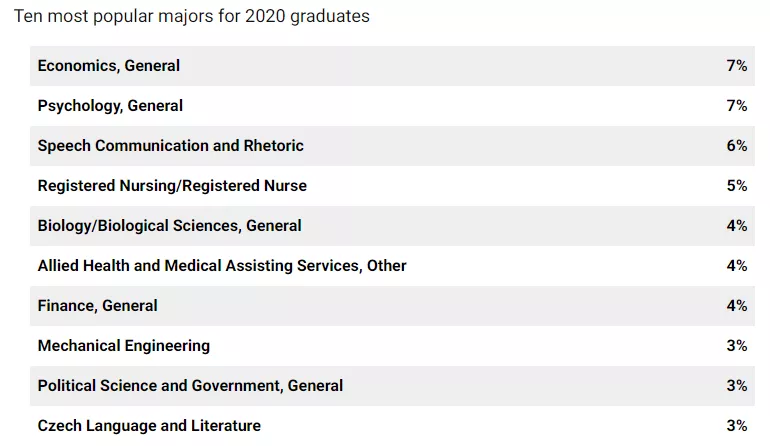The height and width of the screenshot is (446, 770).
Task: Select the 3% value for Mechanical Engineering
Action: (x=737, y=346)
